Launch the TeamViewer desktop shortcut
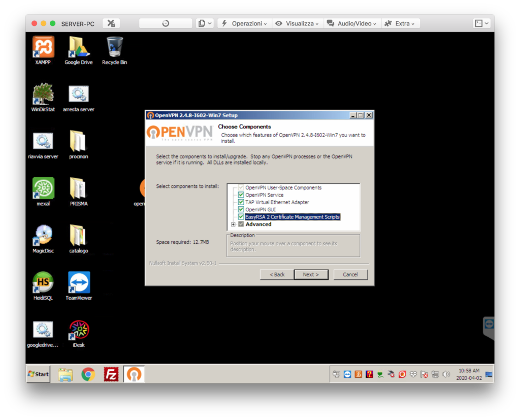 [79, 286]
